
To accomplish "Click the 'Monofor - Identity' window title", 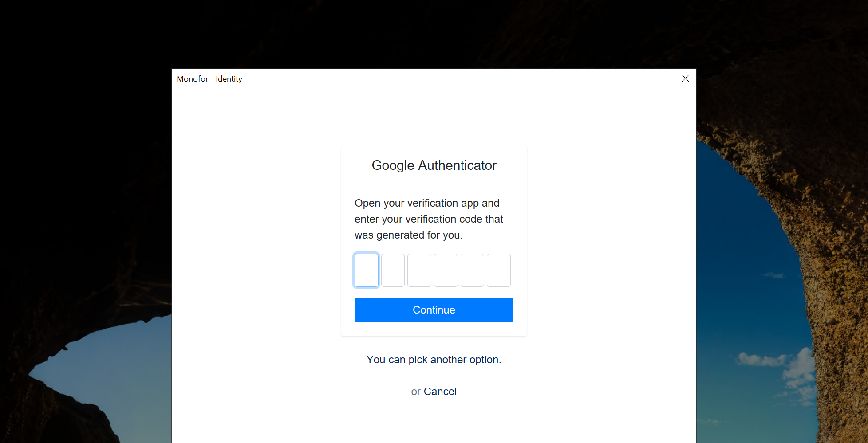I will tap(209, 79).
